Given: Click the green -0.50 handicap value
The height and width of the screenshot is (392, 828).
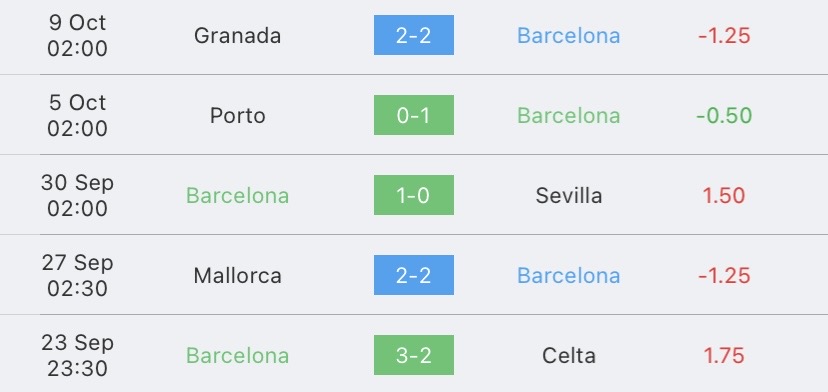Looking at the screenshot, I should click(x=724, y=115).
